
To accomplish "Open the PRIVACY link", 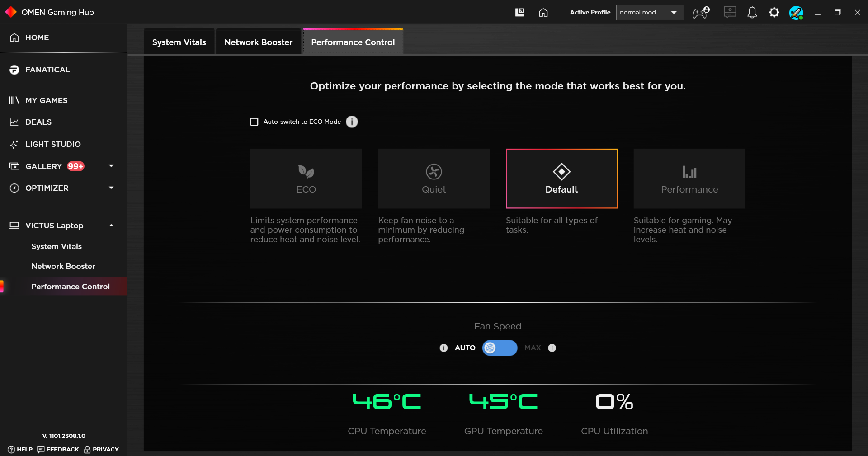I will [x=101, y=449].
